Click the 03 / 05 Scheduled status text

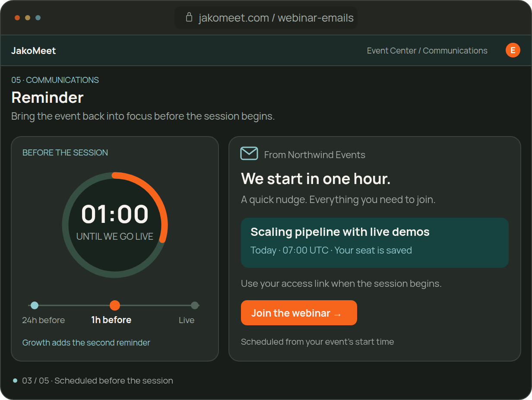point(98,381)
